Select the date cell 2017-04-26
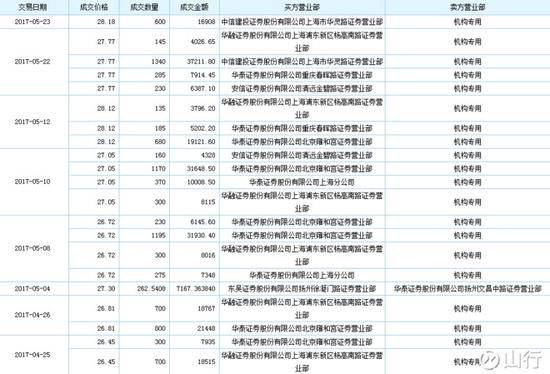550x374 pixels. point(33,315)
